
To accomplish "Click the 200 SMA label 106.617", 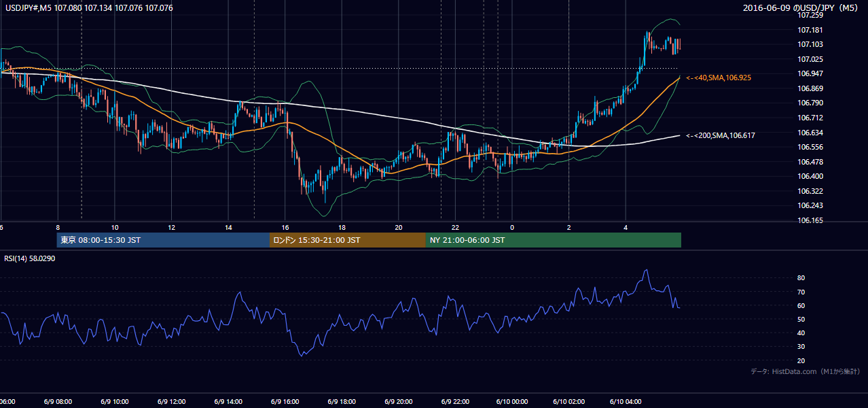I will tap(720, 136).
